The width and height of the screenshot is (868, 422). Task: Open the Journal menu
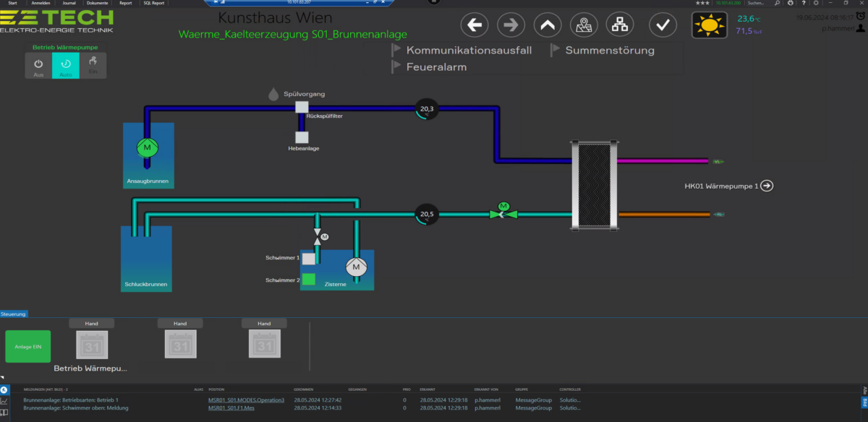69,3
